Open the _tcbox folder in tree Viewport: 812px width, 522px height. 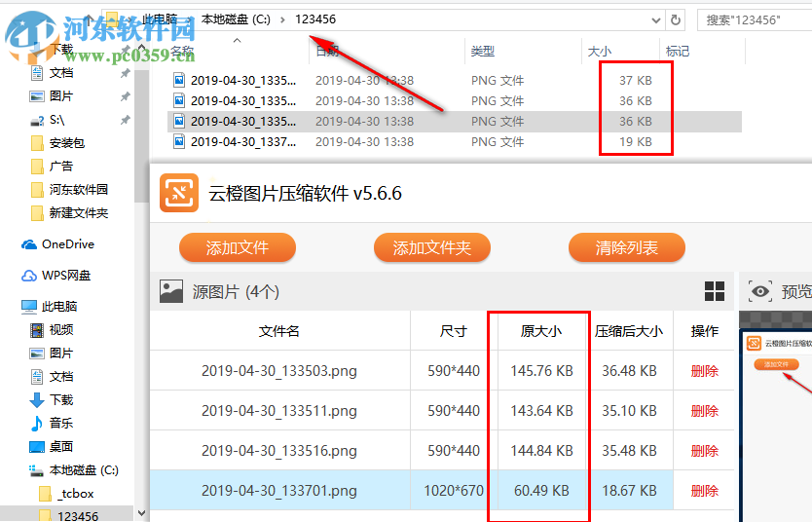(77, 494)
